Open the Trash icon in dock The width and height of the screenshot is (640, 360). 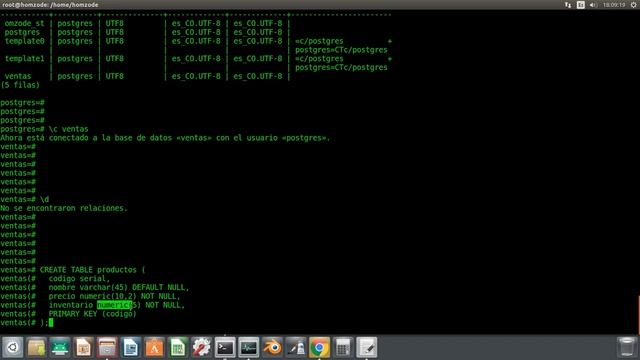coord(627,347)
